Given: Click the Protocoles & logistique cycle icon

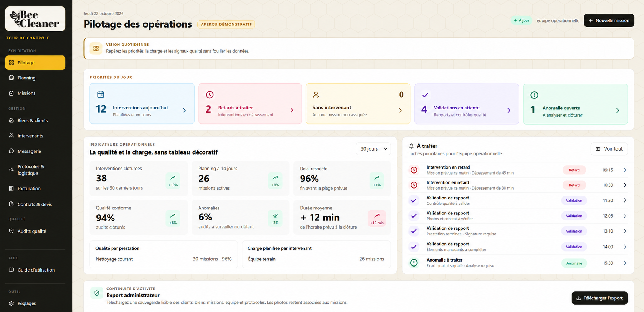Looking at the screenshot, I should click(x=11, y=170).
